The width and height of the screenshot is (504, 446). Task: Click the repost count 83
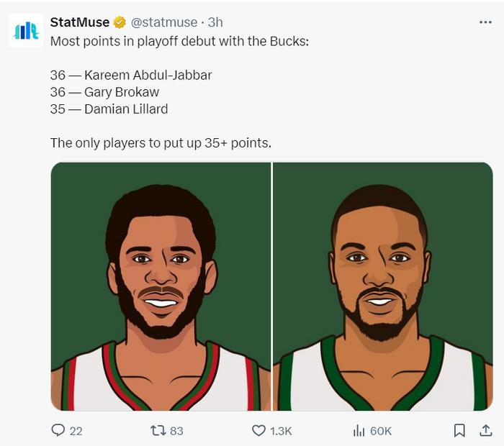(176, 431)
